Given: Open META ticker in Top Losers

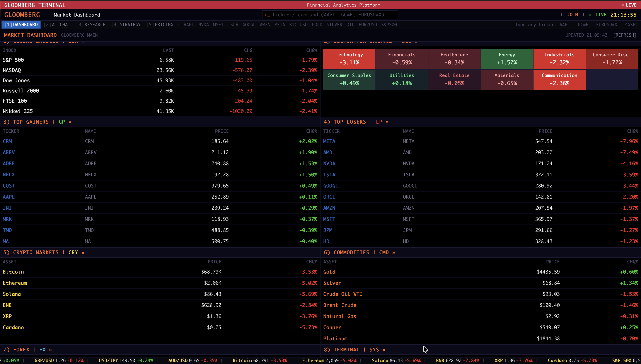Looking at the screenshot, I should click(329, 141).
